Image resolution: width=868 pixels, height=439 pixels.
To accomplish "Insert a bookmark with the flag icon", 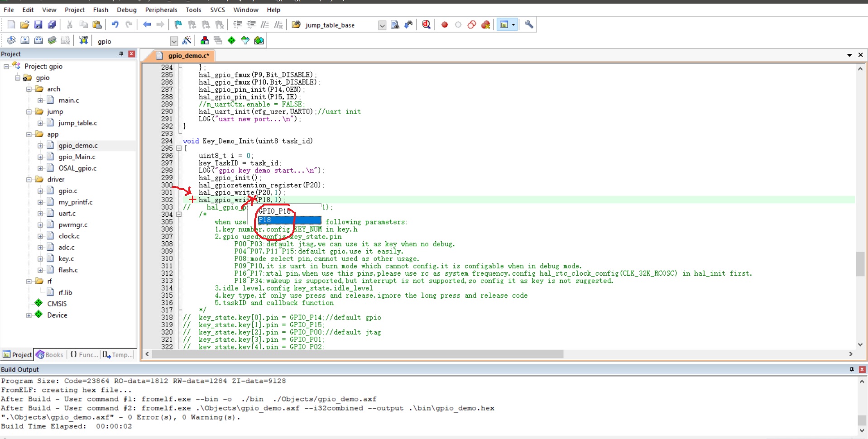I will [x=178, y=25].
